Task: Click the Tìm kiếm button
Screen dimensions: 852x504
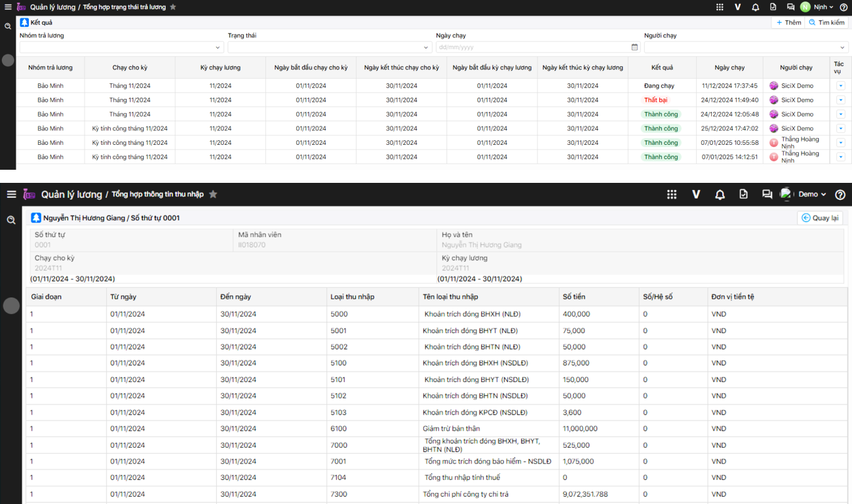Action: point(826,22)
